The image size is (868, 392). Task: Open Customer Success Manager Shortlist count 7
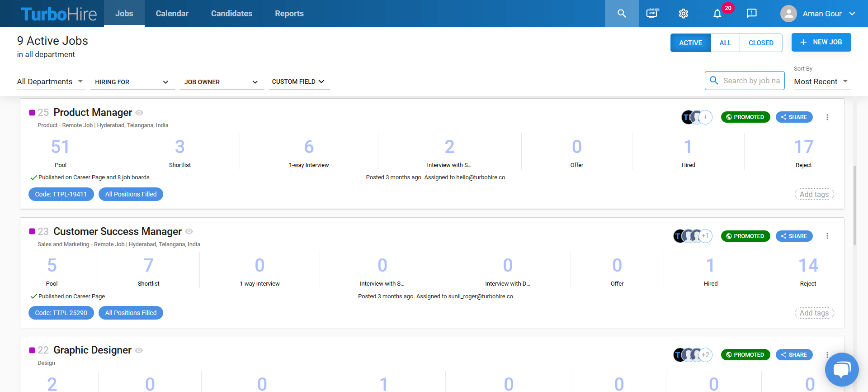[148, 265]
